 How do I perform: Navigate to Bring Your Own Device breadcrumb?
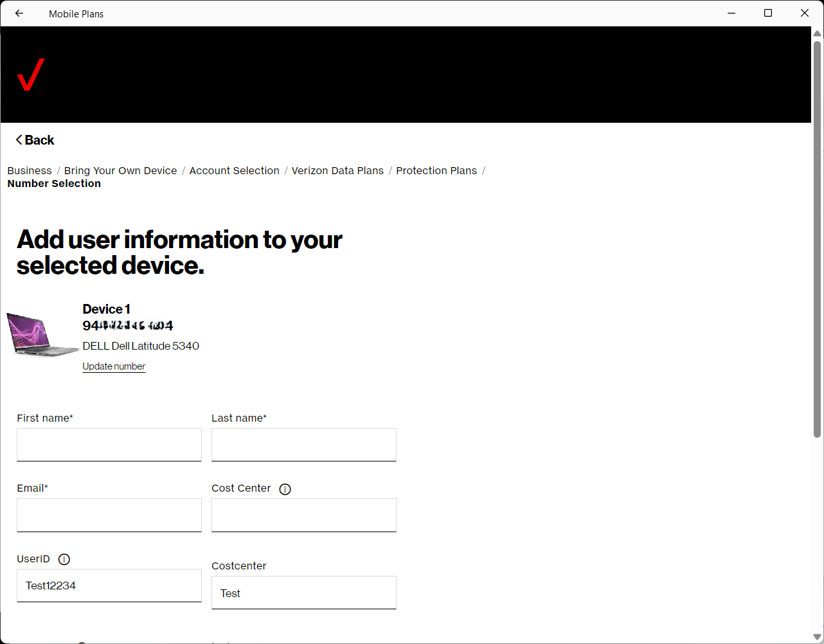(x=120, y=170)
